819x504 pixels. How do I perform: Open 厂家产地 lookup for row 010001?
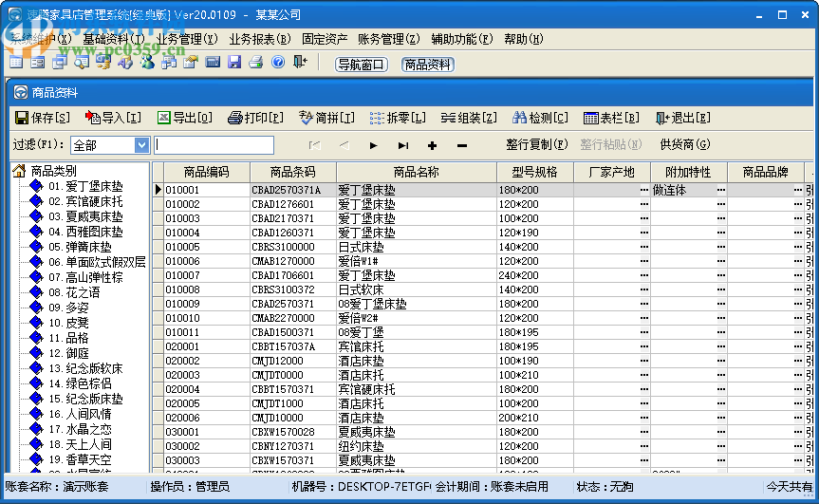(644, 190)
